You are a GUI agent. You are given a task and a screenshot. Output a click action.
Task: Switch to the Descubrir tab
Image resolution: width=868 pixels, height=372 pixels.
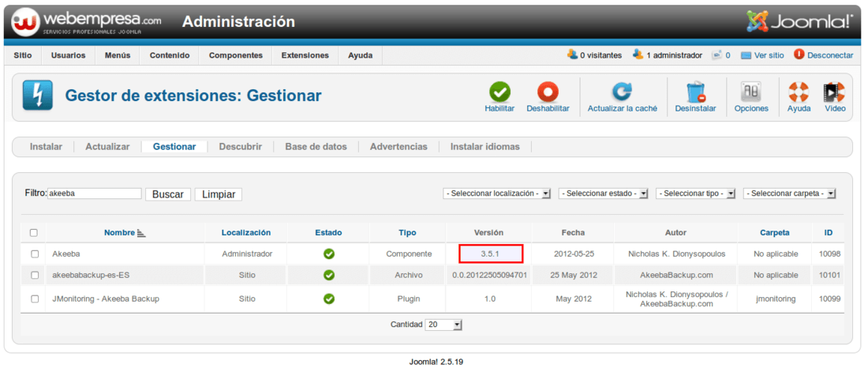tap(240, 147)
